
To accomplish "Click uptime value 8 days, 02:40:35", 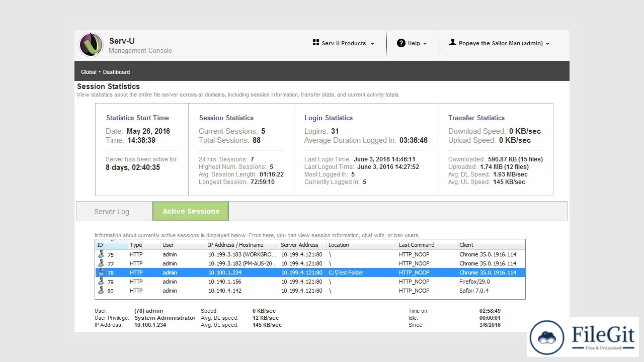I will 133,167.
